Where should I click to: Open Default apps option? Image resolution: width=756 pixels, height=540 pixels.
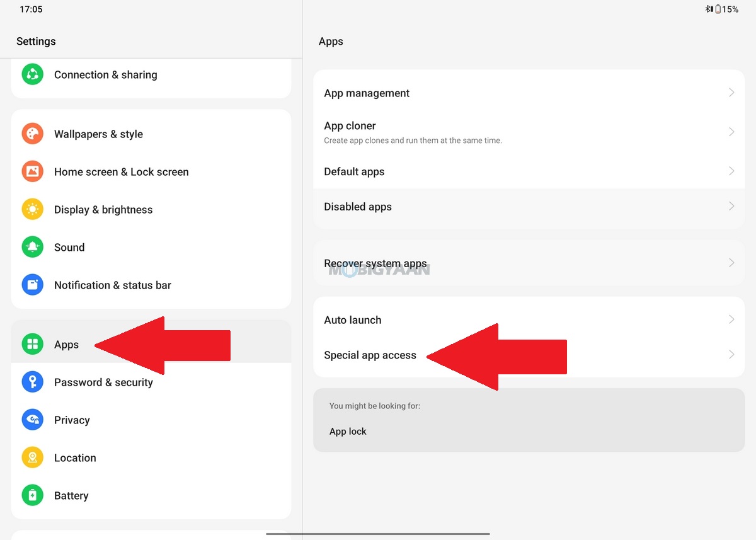pos(529,171)
